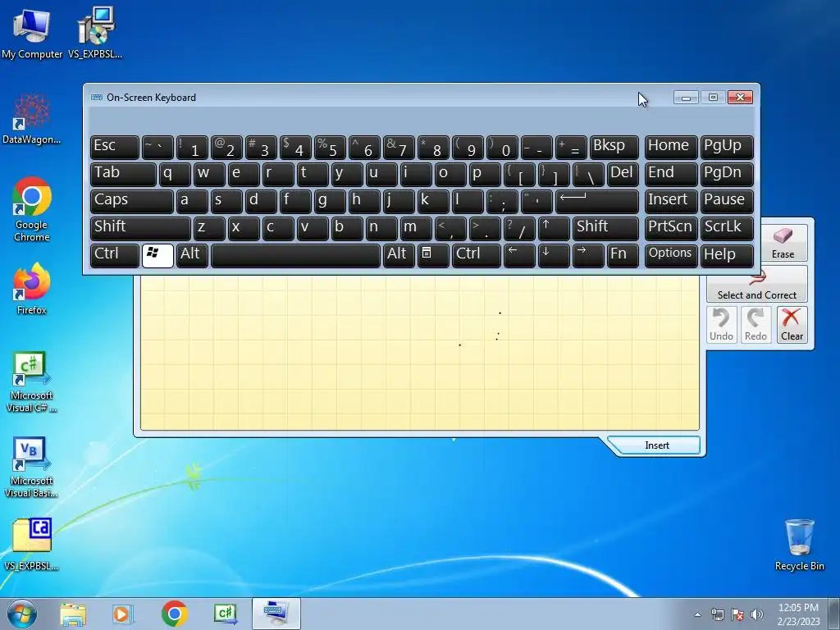Toggle the ScrLk key
The width and height of the screenshot is (840, 630).
coord(727,229)
